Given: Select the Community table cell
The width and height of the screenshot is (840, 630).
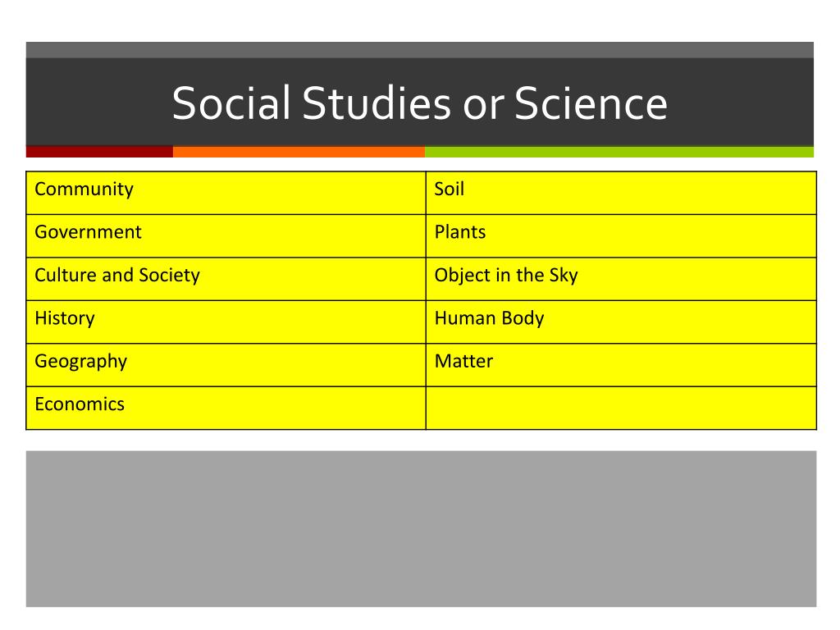Looking at the screenshot, I should point(226,193).
